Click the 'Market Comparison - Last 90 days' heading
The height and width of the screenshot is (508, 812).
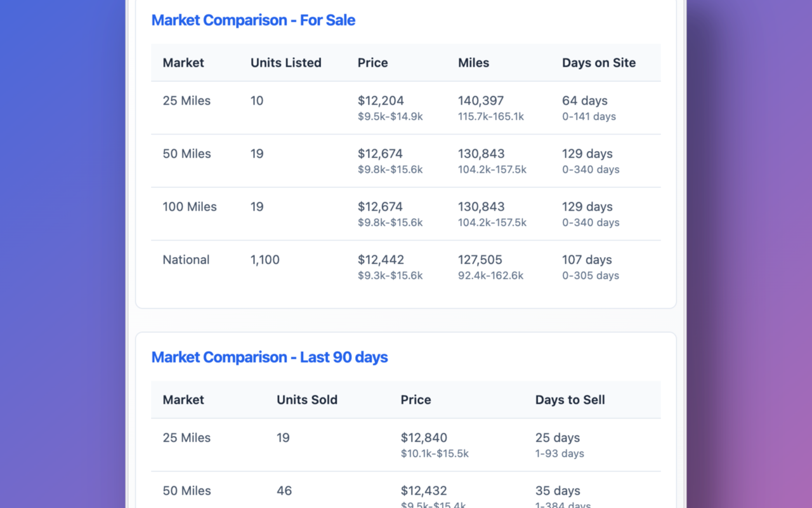(x=270, y=358)
